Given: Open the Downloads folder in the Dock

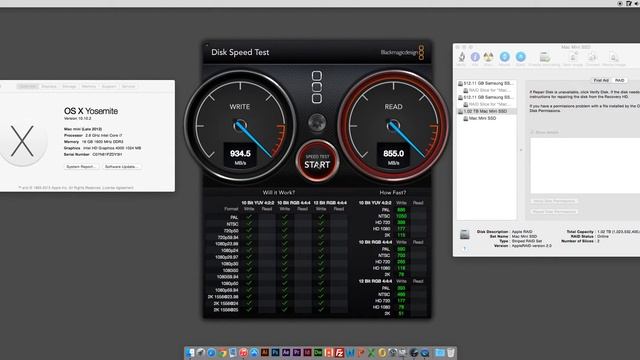Looking at the screenshot, I should tap(440, 353).
